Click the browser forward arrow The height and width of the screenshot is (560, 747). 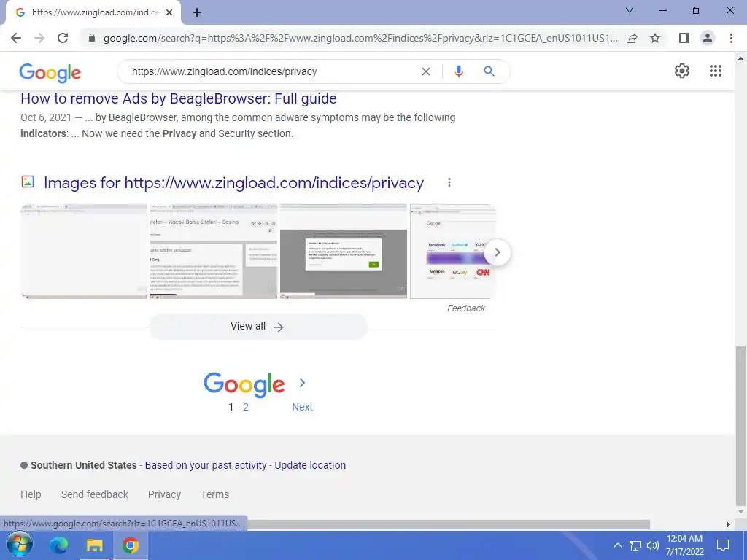coord(39,38)
